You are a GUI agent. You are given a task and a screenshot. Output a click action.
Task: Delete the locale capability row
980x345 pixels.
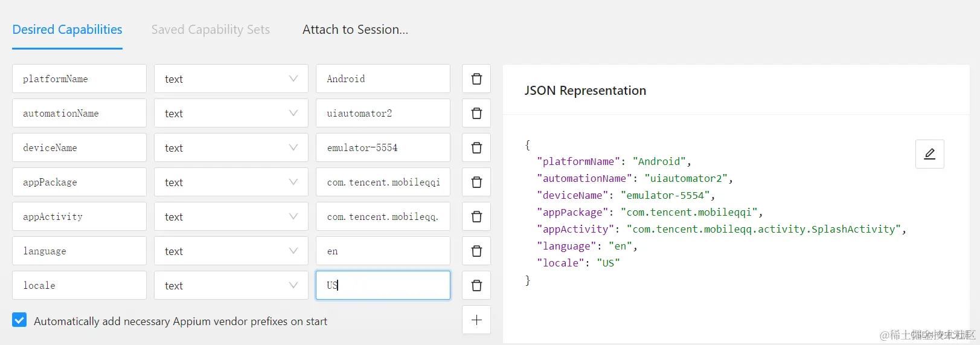(476, 285)
